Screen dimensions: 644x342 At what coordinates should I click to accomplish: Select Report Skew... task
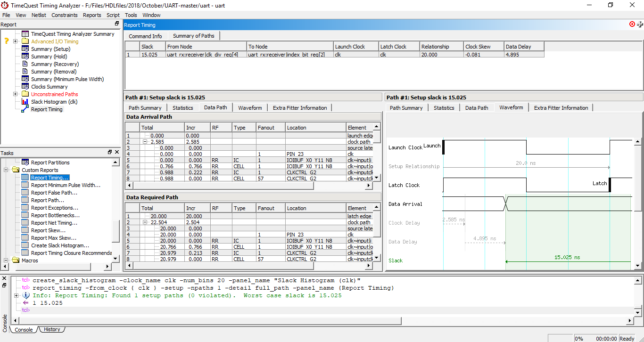[x=48, y=230]
